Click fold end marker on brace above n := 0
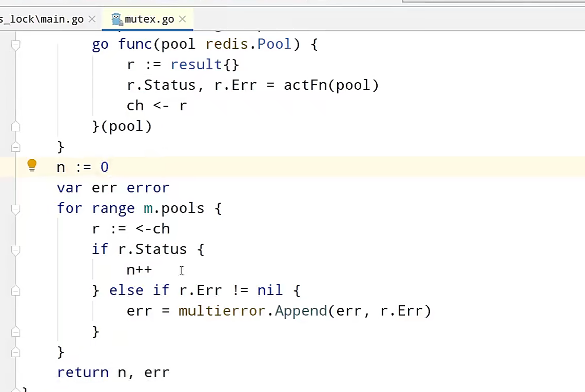Viewport: 585px width, 392px height. [x=15, y=147]
